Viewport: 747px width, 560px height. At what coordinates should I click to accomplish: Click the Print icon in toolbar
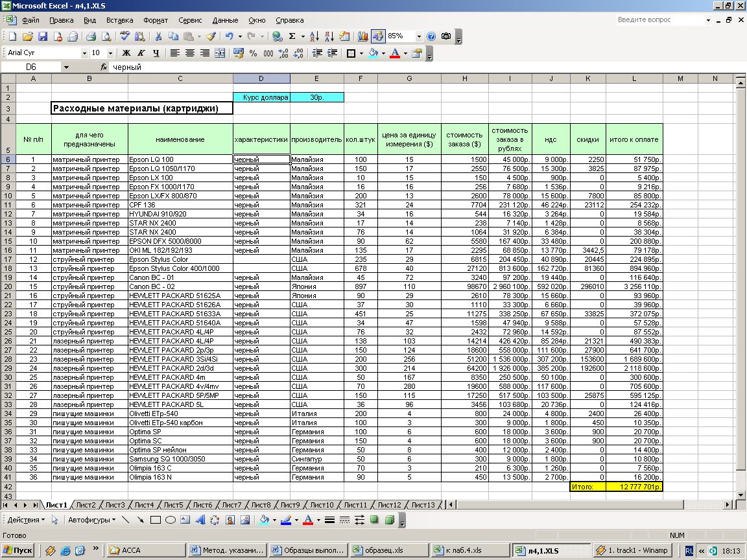[x=91, y=36]
